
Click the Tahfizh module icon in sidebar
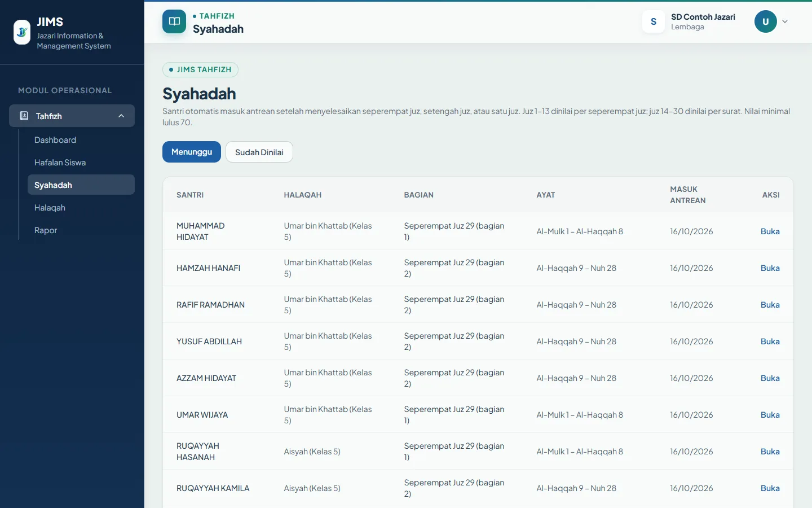(x=24, y=116)
